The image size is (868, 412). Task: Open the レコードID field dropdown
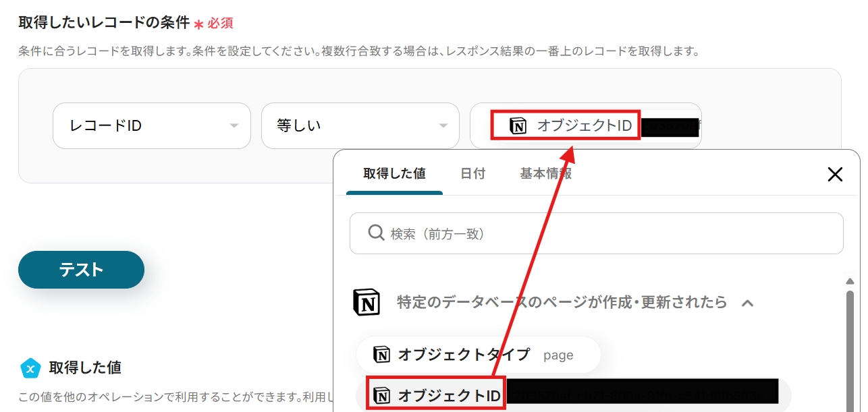152,125
